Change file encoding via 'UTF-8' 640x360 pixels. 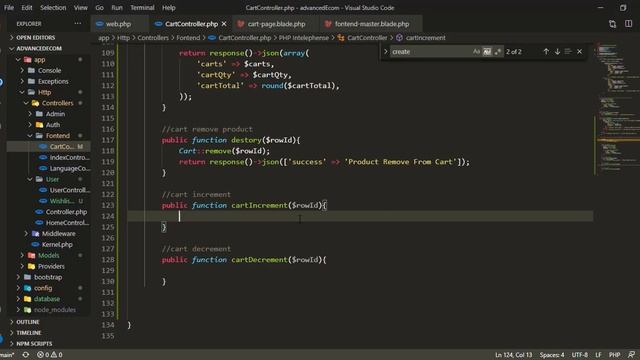(580, 355)
